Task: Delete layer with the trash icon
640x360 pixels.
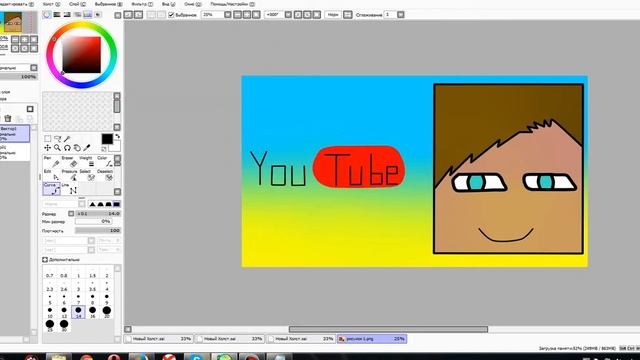Action: tap(8, 118)
